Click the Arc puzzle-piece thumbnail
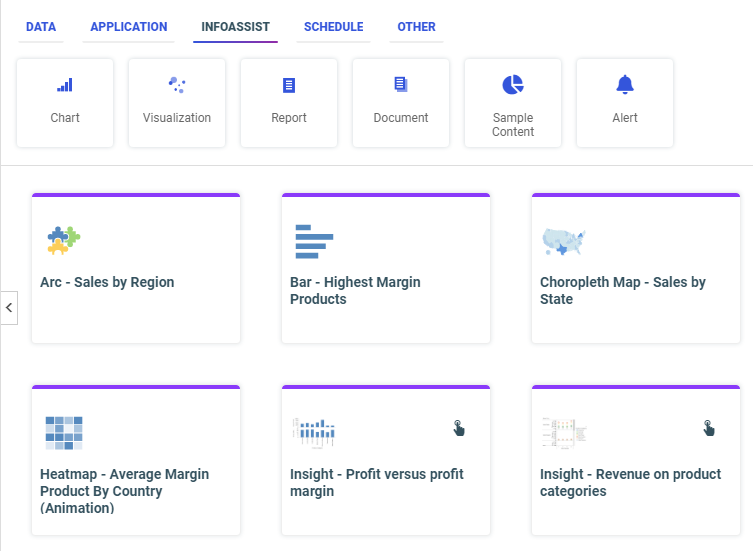Screen dimensions: 753x551 pos(64,240)
